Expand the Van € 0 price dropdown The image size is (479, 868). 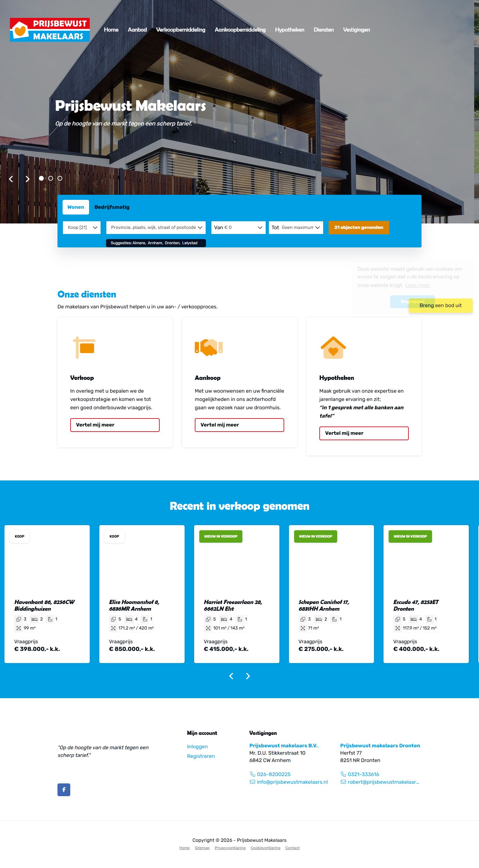238,227
